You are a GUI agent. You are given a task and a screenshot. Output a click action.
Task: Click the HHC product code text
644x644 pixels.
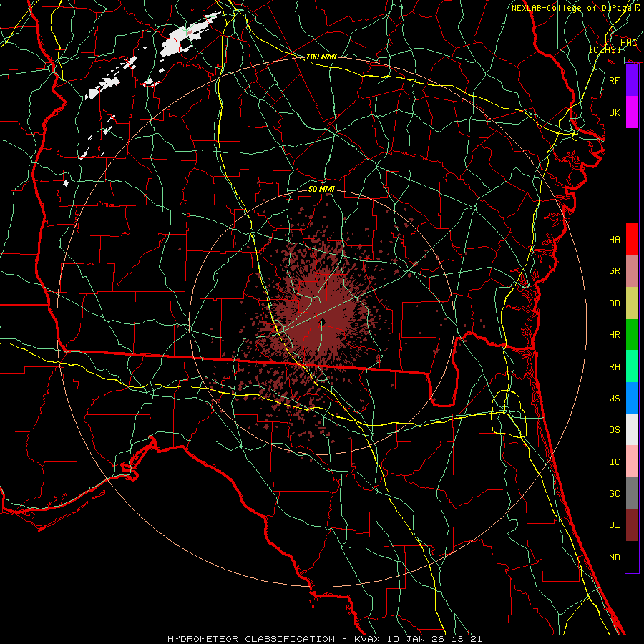(x=629, y=43)
